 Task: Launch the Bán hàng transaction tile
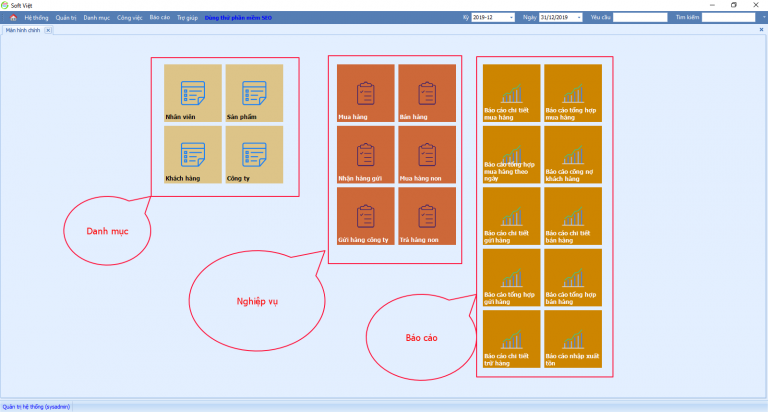pos(427,93)
